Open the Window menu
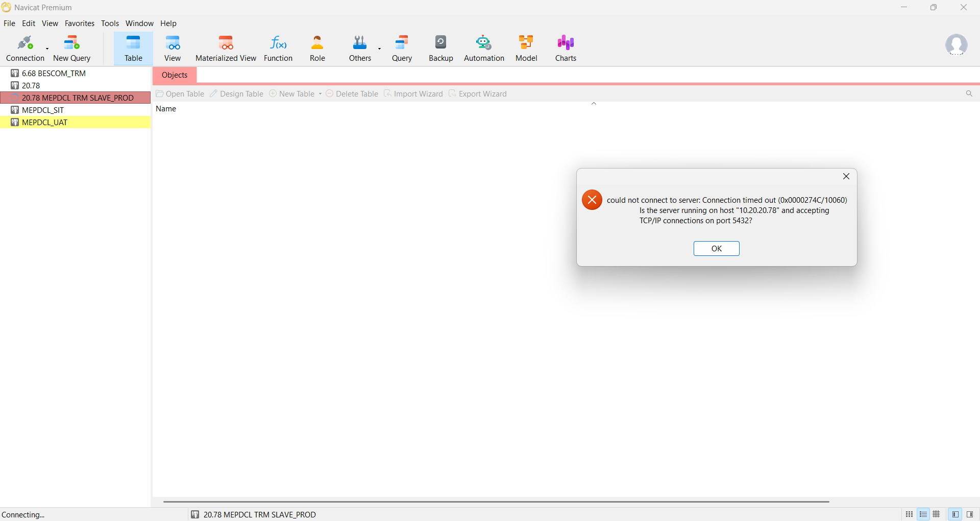The width and height of the screenshot is (980, 521). coord(139,23)
